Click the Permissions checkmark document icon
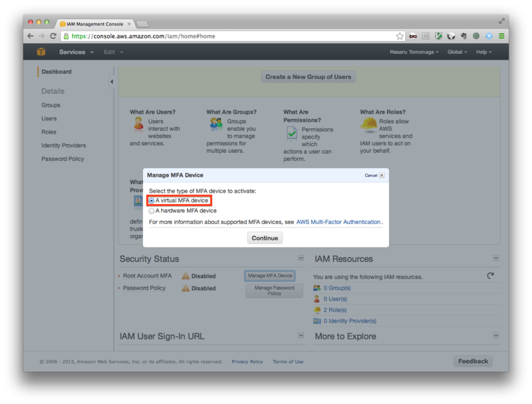This screenshot has width=532, height=404. 292,133
